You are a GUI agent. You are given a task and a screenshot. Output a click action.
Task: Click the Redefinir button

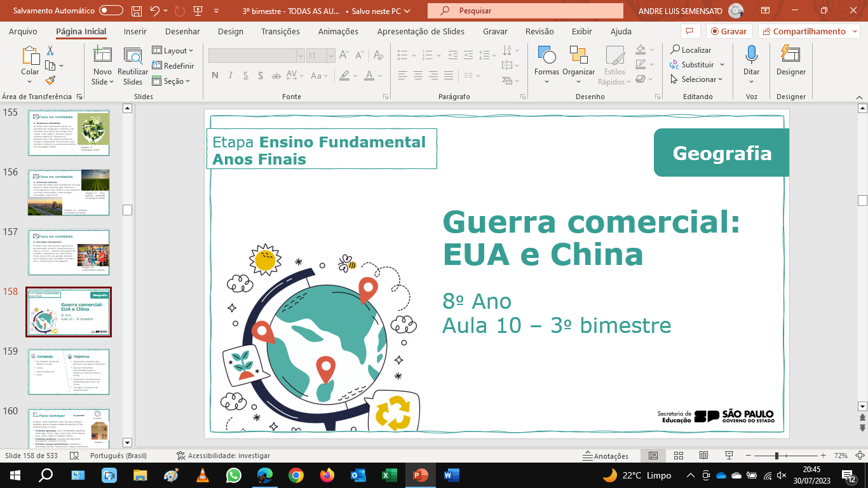(x=173, y=65)
